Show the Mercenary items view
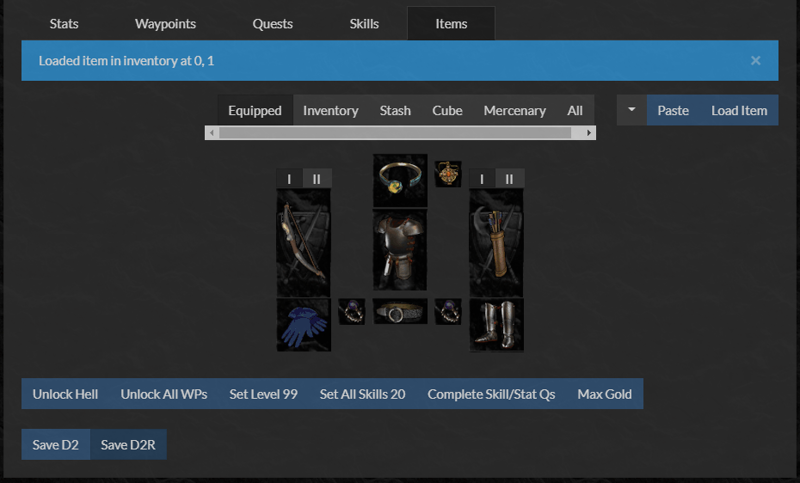The image size is (800, 483). [x=515, y=110]
